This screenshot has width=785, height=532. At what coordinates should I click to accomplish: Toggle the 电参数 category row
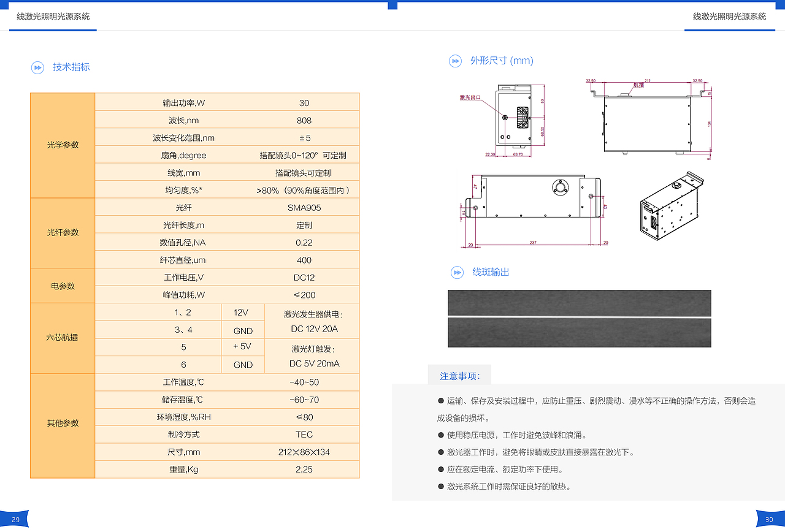click(62, 285)
